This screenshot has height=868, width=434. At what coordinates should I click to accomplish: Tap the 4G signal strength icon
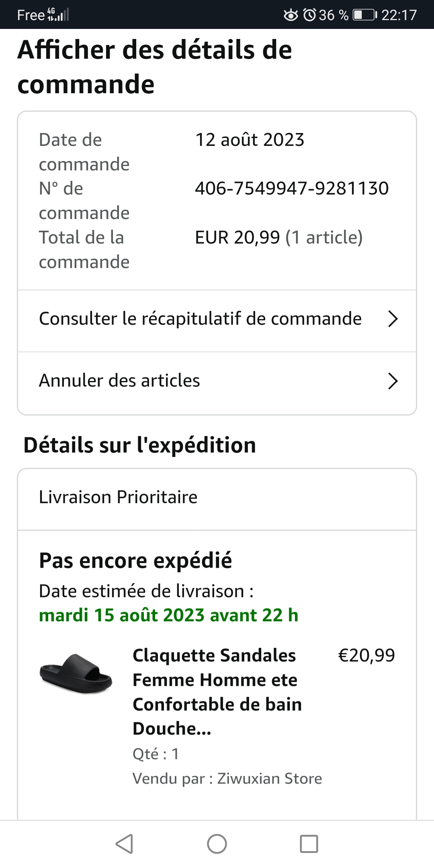[58, 15]
